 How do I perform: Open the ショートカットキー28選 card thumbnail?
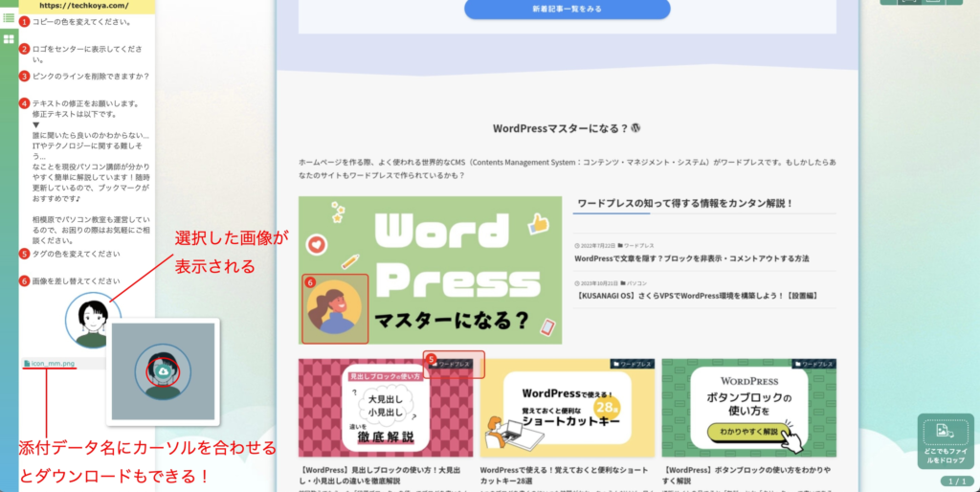568,408
